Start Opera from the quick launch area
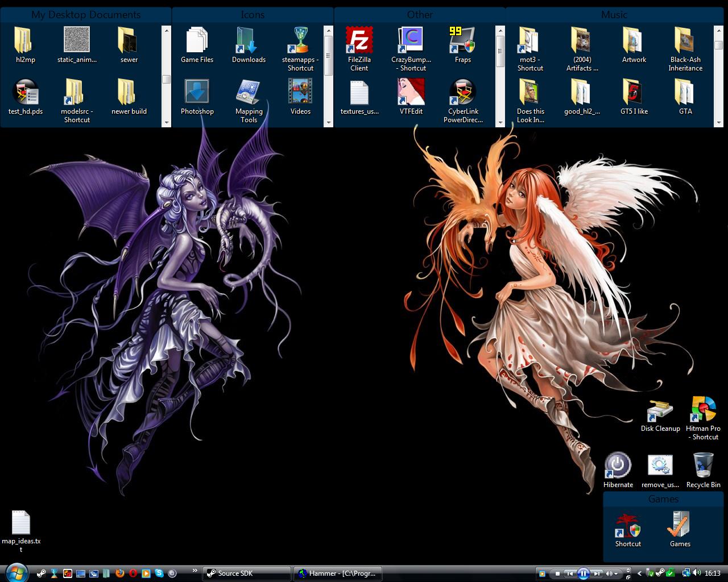Viewport: 728px width, 582px height. click(x=133, y=573)
